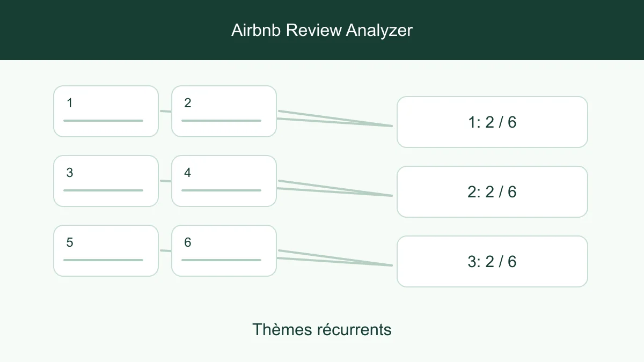Screen dimensions: 644x362
Task: Click the text line inside card 2
Action: click(x=221, y=121)
